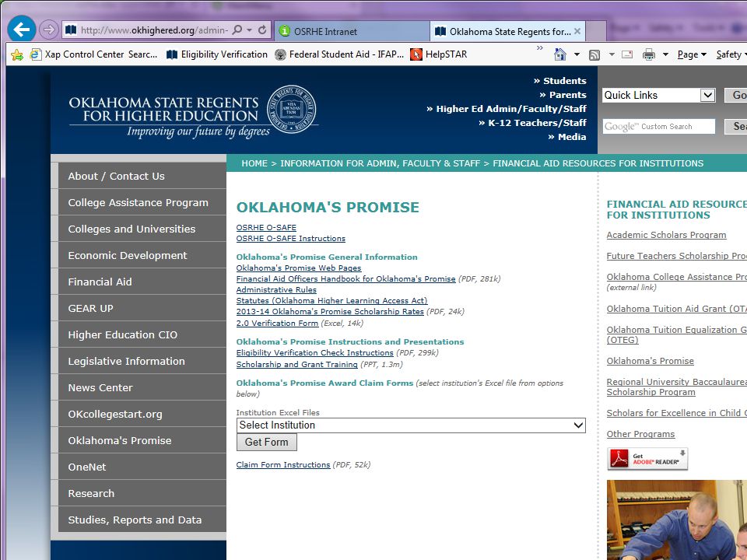
Task: Open Research sidebar item
Action: (142, 493)
